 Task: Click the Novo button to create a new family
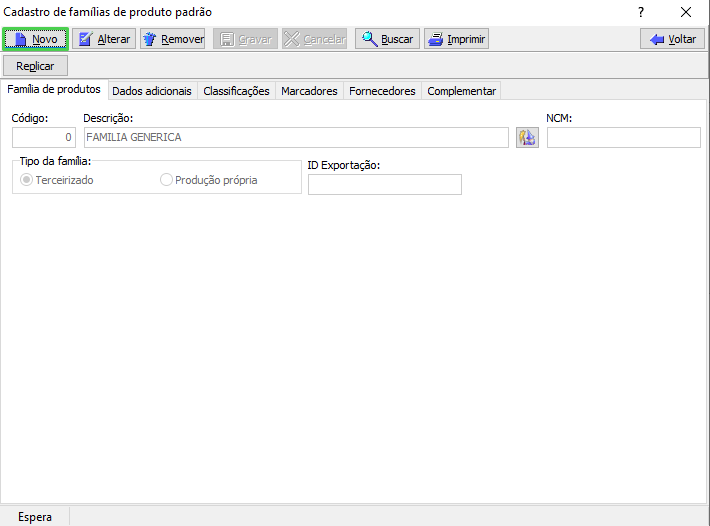coord(35,39)
